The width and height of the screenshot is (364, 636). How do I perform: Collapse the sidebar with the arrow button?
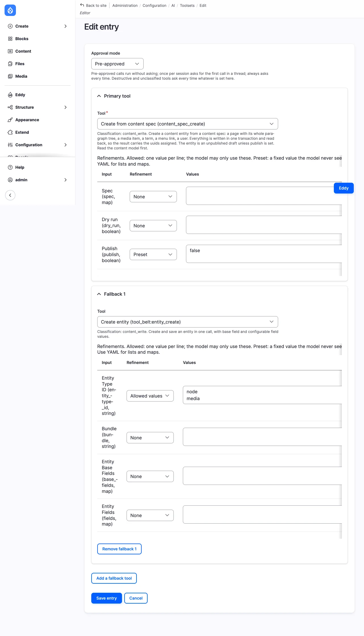tap(10, 195)
